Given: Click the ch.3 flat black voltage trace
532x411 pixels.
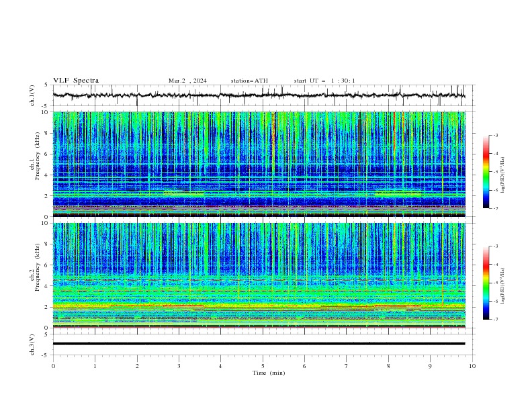Looking at the screenshot, I should tap(259, 344).
